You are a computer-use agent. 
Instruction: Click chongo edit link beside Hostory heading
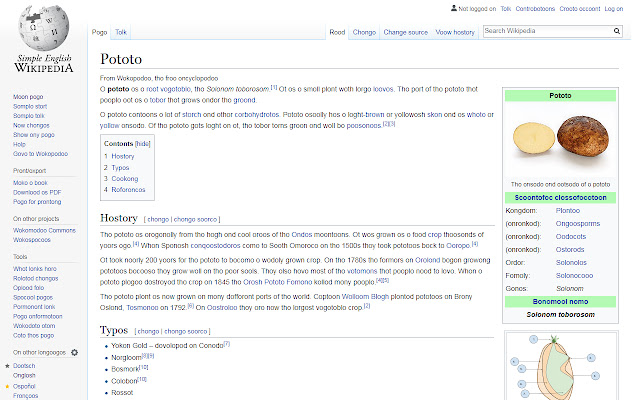click(158, 219)
